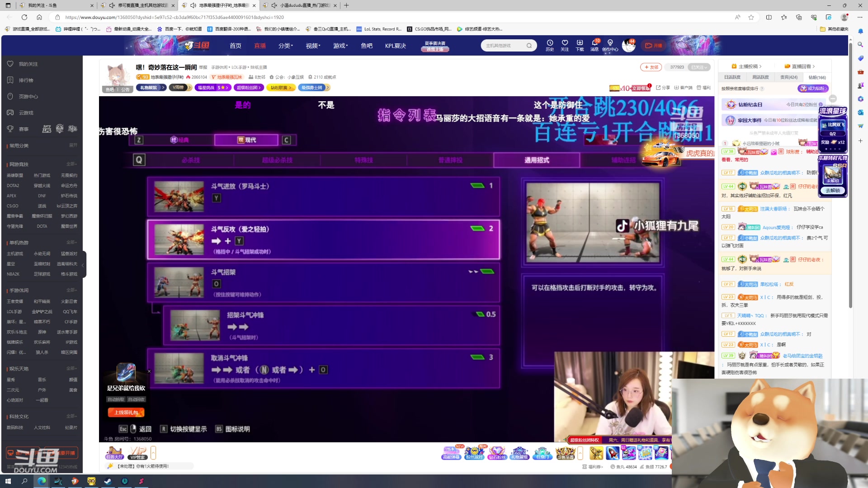Click the 上线领礼包 button
Image resolution: width=868 pixels, height=488 pixels.
(126, 413)
